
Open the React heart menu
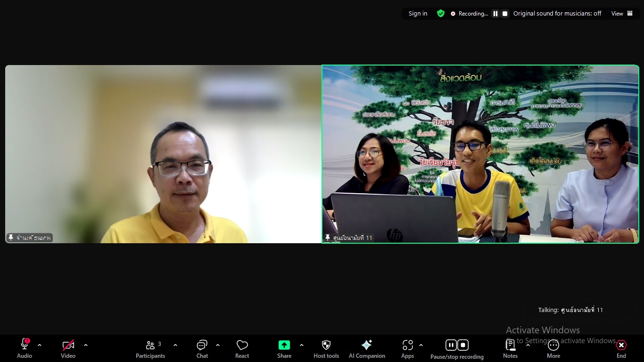pos(242,349)
